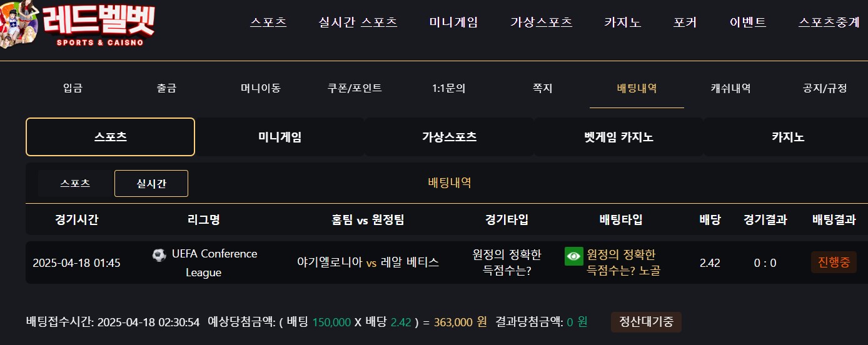Image resolution: width=868 pixels, height=345 pixels.
Task: Open the 입금 deposit tab
Action: click(73, 88)
